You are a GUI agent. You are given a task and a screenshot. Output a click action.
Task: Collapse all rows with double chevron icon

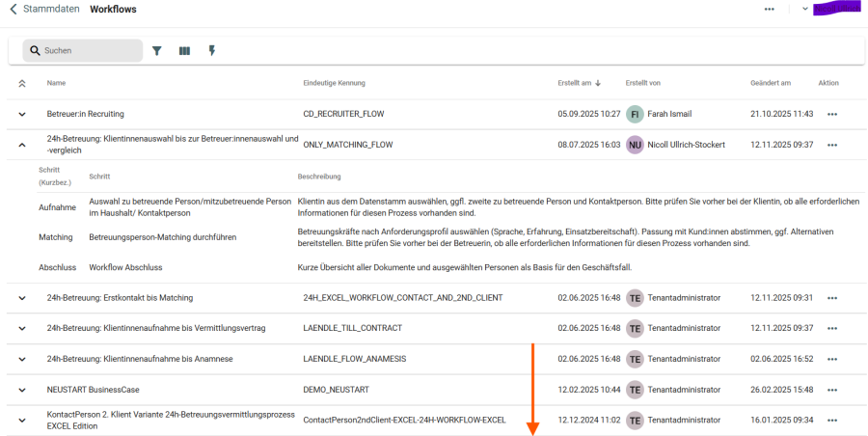pyautogui.click(x=22, y=84)
